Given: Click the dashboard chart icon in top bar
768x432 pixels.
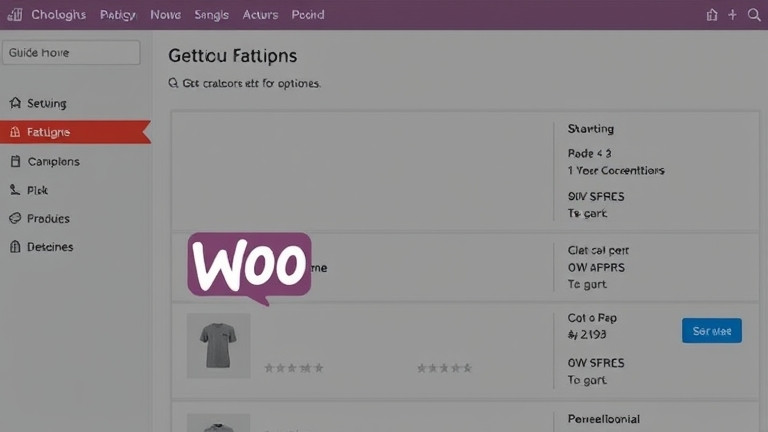Looking at the screenshot, I should pyautogui.click(x=15, y=15).
